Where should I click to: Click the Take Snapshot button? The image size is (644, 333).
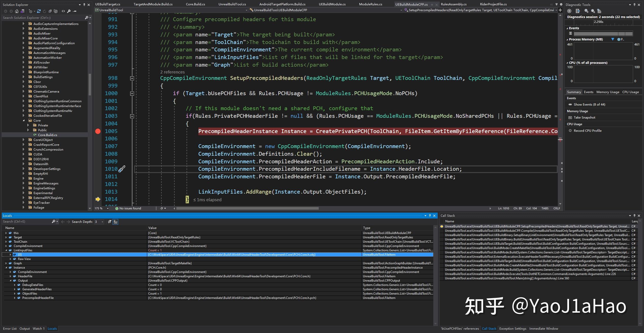point(584,117)
